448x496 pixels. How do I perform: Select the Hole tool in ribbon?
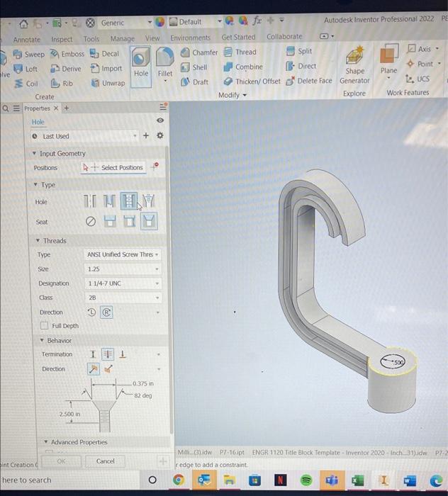coord(141,67)
